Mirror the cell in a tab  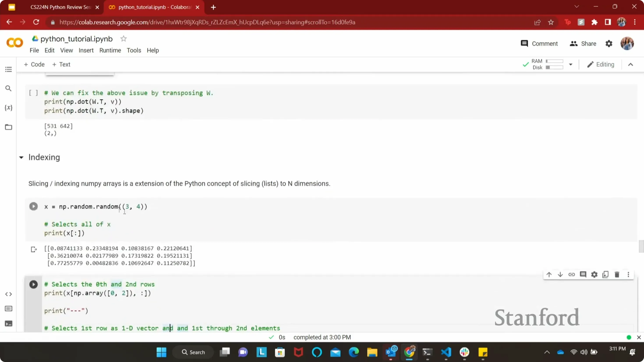pos(605,274)
